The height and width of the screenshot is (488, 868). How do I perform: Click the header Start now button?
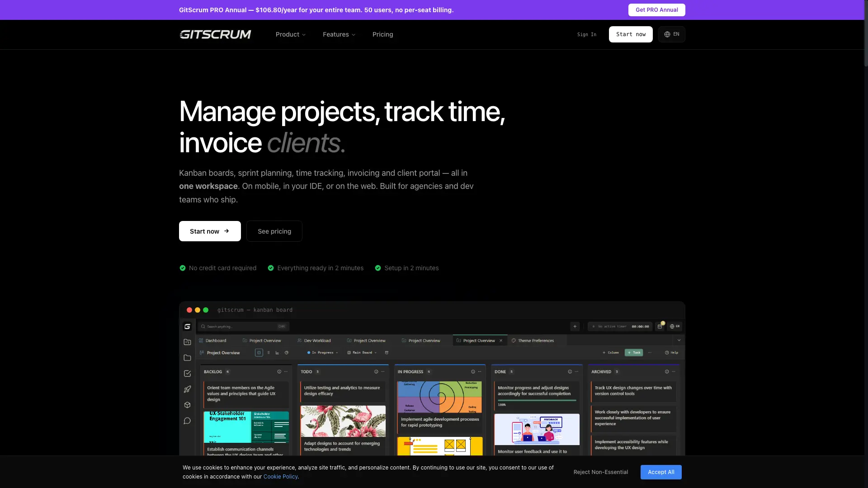click(631, 34)
